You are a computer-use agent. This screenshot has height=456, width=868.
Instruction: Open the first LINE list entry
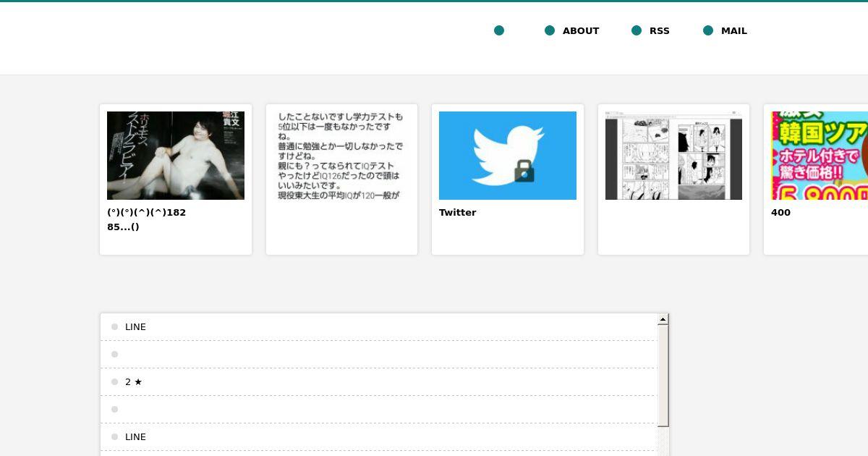(379, 327)
